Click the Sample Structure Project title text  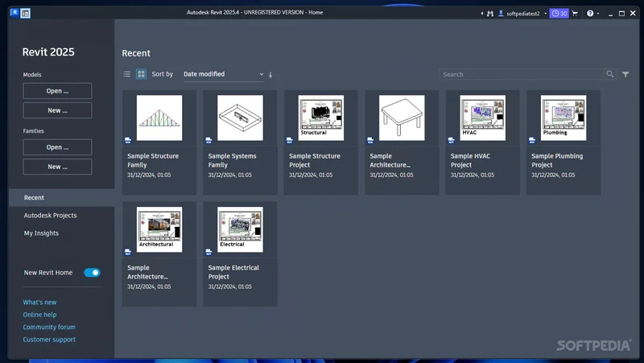(315, 160)
